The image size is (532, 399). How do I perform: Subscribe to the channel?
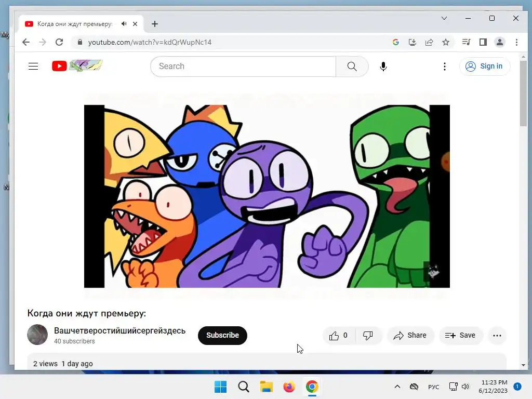[x=222, y=335]
